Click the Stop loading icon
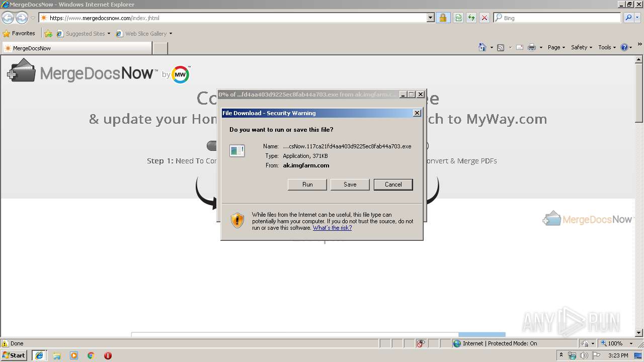 click(x=485, y=18)
